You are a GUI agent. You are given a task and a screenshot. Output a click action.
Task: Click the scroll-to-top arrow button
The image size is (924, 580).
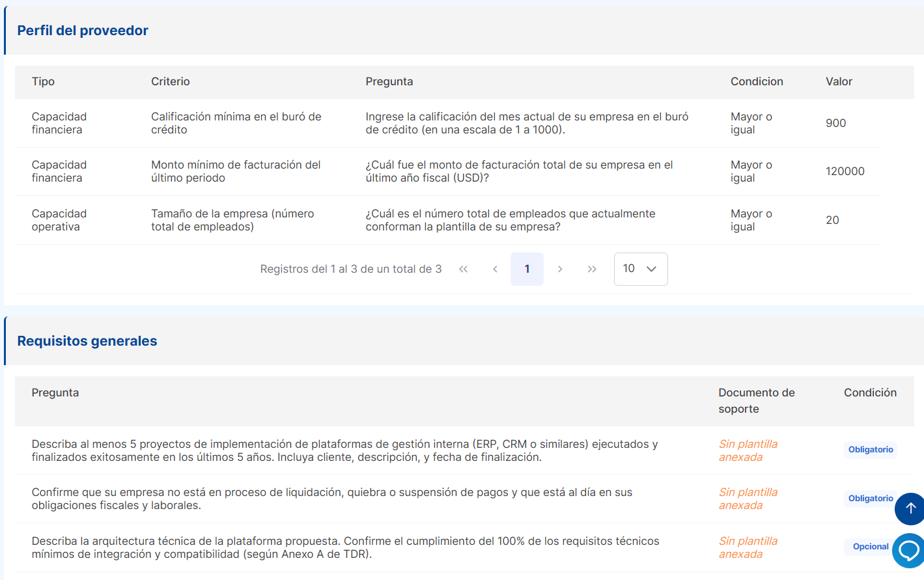910,508
